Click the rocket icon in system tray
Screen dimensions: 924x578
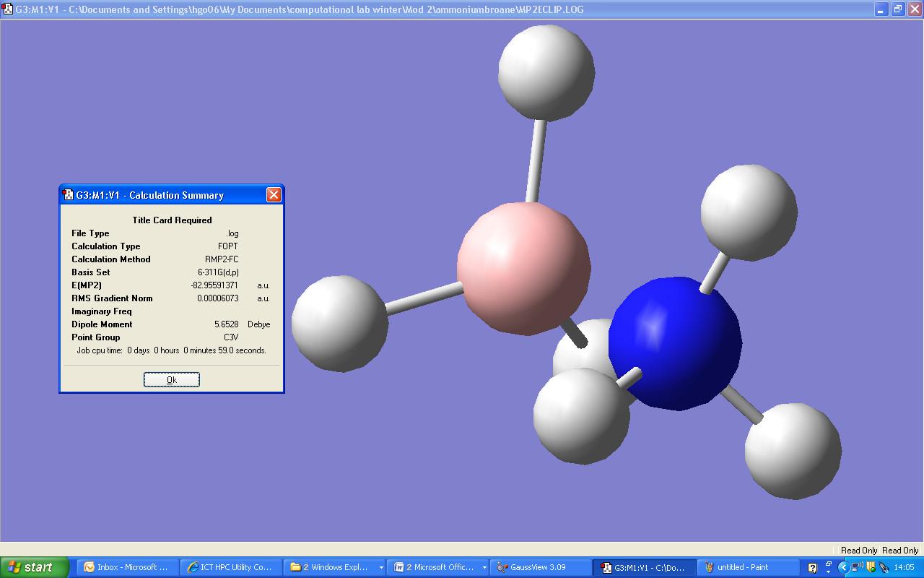click(884, 568)
